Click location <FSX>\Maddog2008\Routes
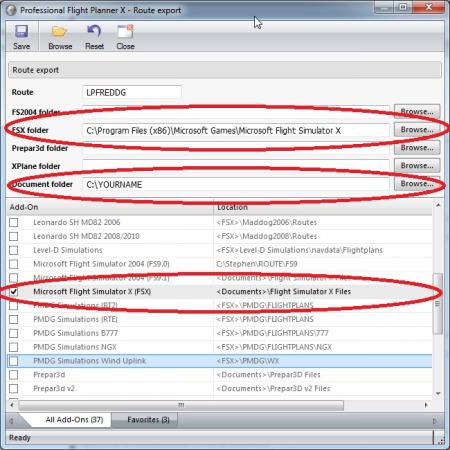 click(x=267, y=236)
